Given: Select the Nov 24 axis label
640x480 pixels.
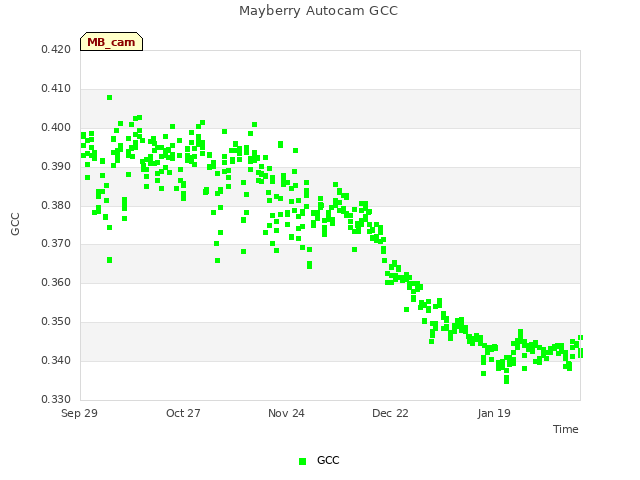Looking at the screenshot, I should click(x=286, y=413).
